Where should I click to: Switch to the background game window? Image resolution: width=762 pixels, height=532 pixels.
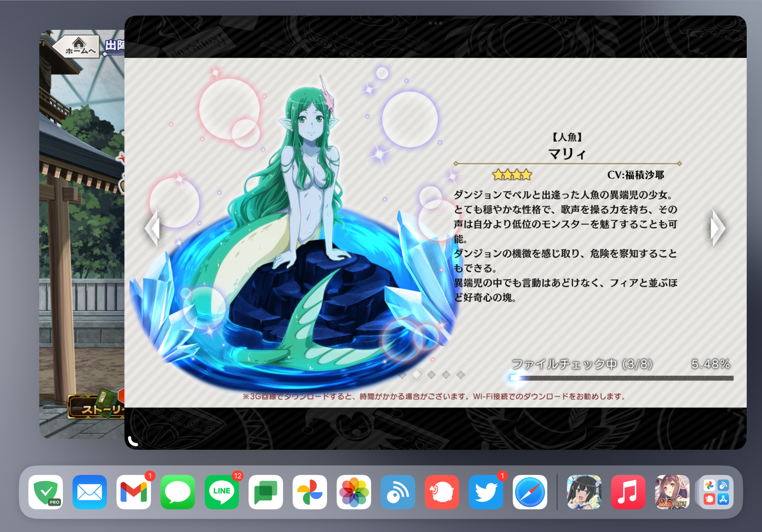pyautogui.click(x=82, y=234)
